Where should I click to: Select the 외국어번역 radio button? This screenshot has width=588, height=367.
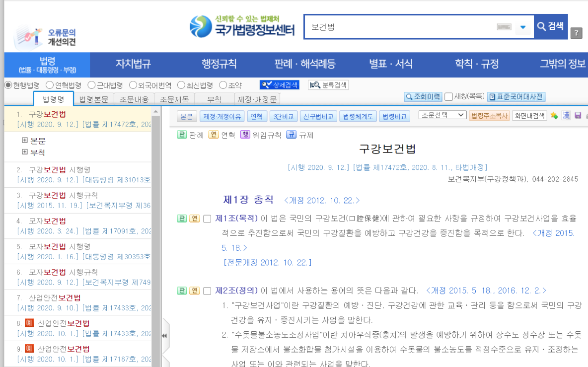tap(133, 85)
